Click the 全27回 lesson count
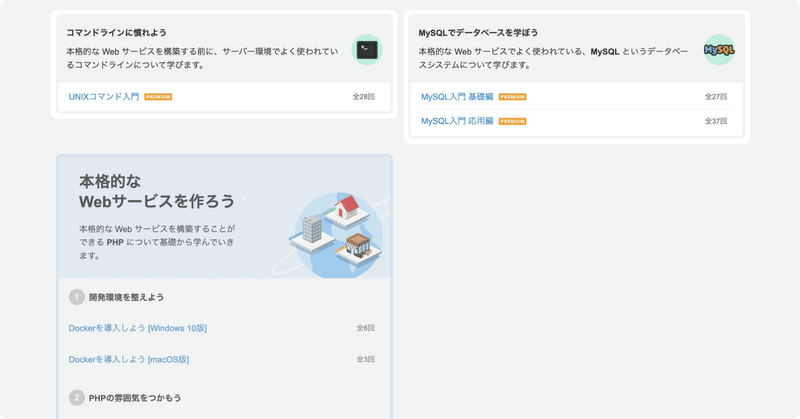The height and width of the screenshot is (419, 800). pyautogui.click(x=716, y=96)
